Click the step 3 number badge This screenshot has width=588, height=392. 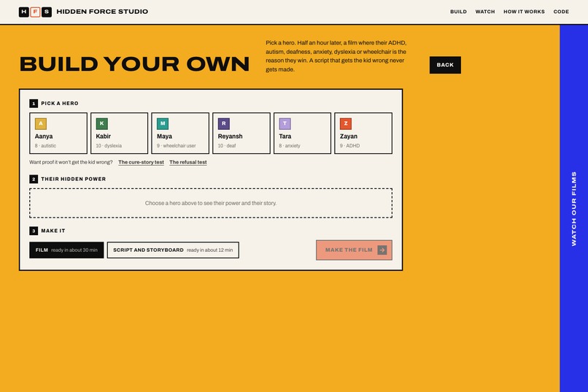click(34, 231)
